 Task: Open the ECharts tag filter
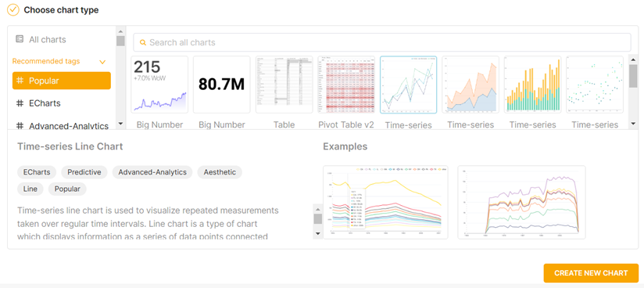[x=62, y=103]
